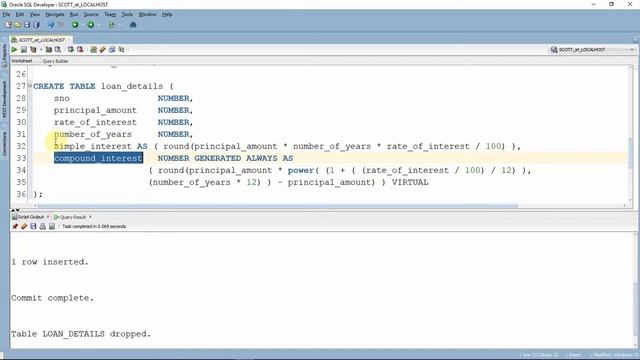The image size is (640, 360).
Task: Click the principal_amount column on line 29
Action: coord(95,110)
